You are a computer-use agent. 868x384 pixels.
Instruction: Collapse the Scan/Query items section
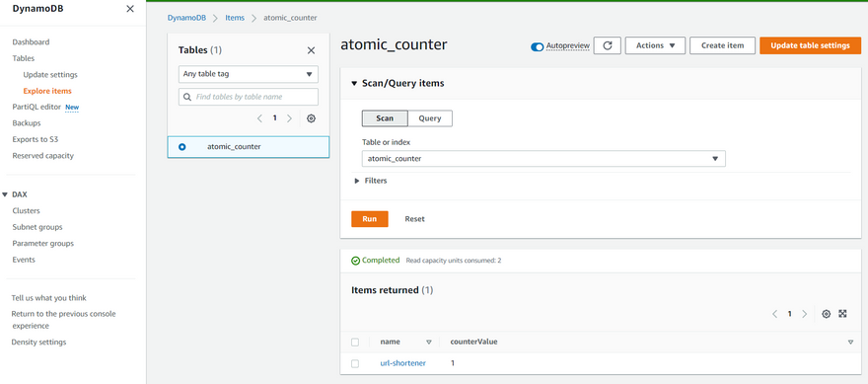pyautogui.click(x=354, y=83)
